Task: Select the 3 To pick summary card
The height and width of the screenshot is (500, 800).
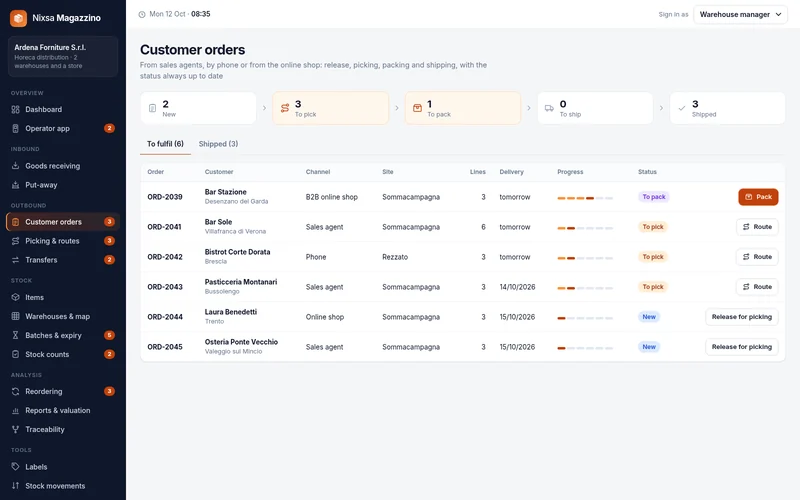Action: 331,108
